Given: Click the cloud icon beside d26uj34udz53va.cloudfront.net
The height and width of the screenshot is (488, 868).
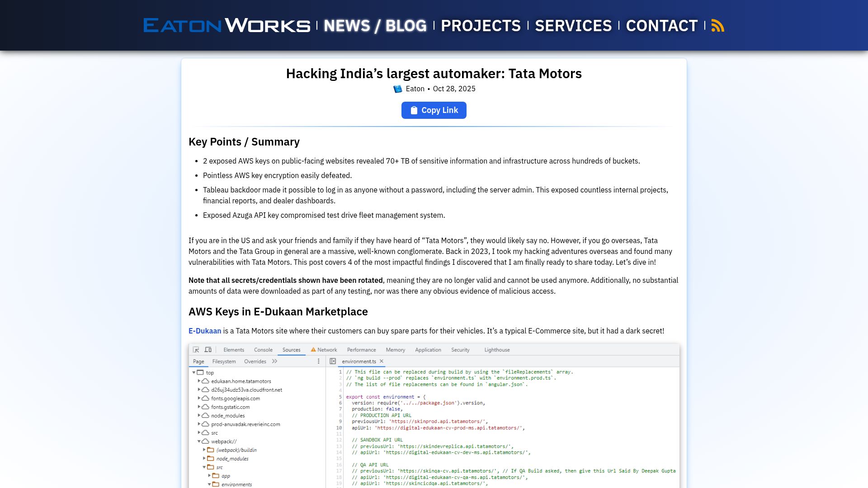Looking at the screenshot, I should (x=205, y=390).
